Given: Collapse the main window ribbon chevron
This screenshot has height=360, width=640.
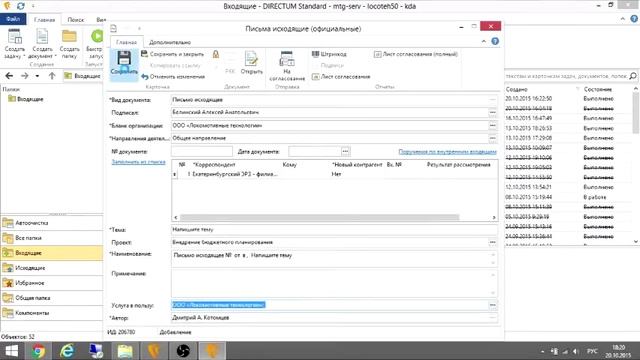Looking at the screenshot, I should click(622, 19).
